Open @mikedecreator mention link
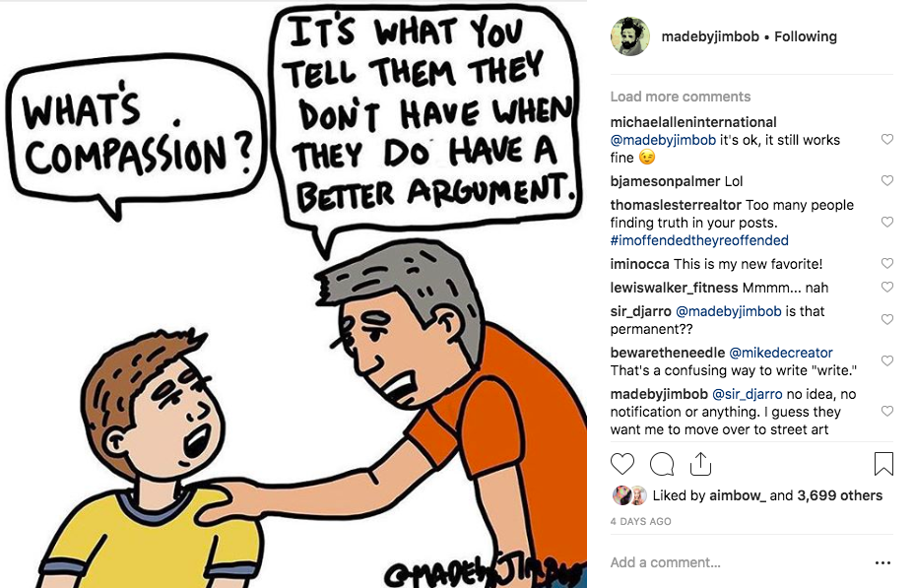This screenshot has width=914, height=588. (x=781, y=353)
